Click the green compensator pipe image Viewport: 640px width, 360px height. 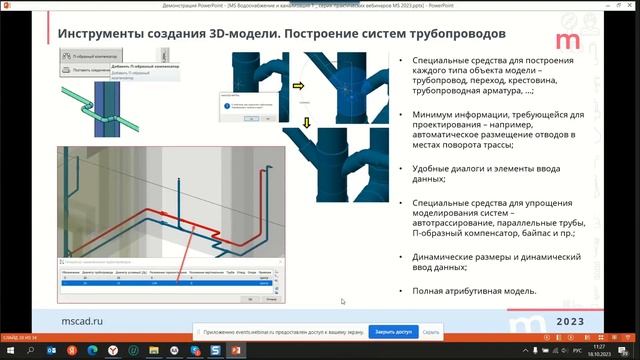100,109
